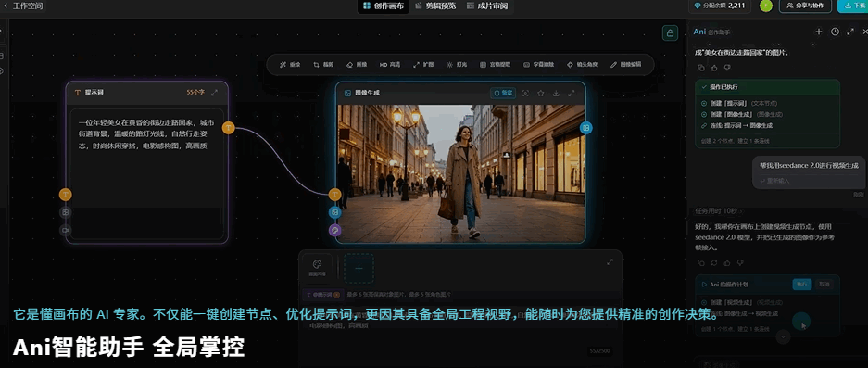
Task: Click the focus frame icon on image node
Action: (x=525, y=93)
